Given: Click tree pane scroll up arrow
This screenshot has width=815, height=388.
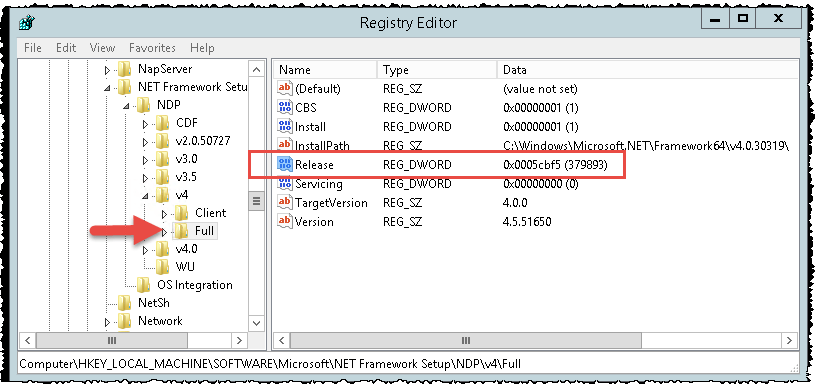Looking at the screenshot, I should (x=256, y=69).
